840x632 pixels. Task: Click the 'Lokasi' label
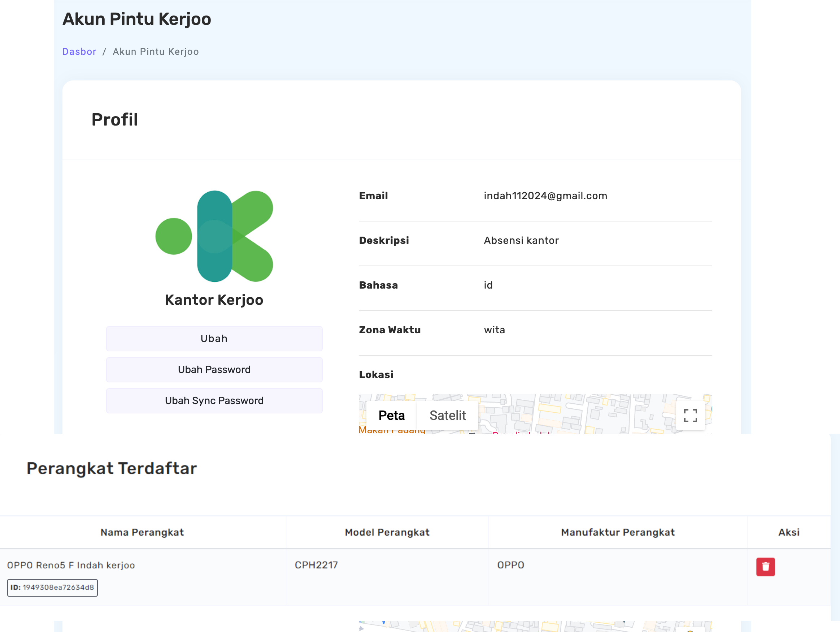click(376, 375)
